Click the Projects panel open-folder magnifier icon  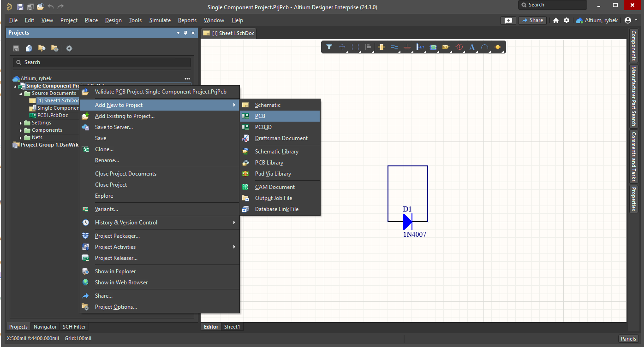pos(42,48)
